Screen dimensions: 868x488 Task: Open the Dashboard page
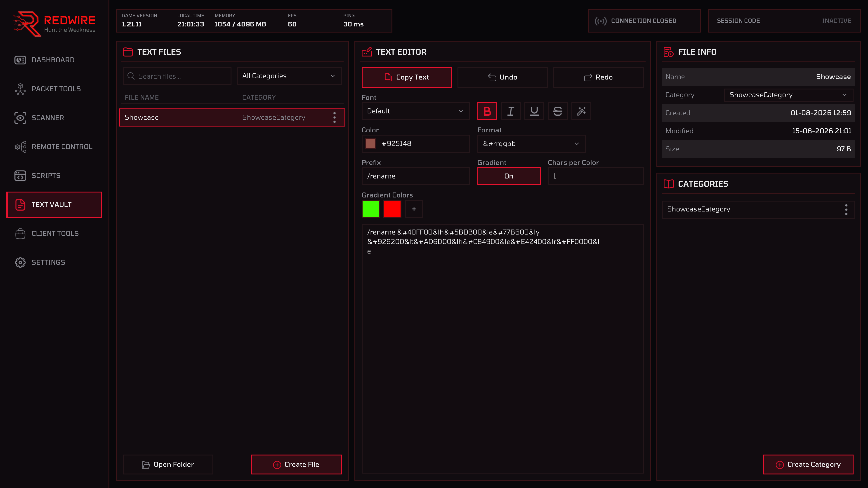[x=54, y=60]
